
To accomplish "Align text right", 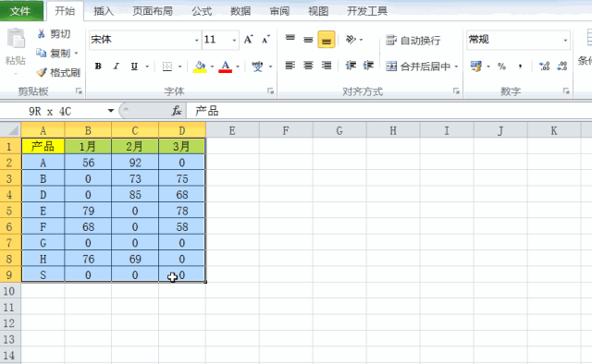I will [x=327, y=66].
